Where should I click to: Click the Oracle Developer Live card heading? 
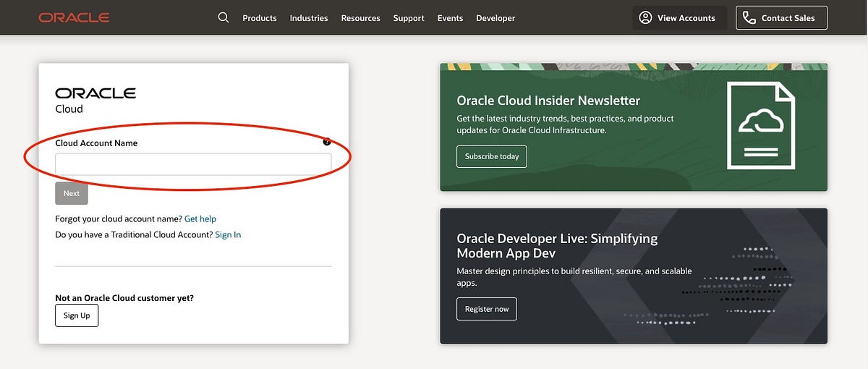[557, 245]
